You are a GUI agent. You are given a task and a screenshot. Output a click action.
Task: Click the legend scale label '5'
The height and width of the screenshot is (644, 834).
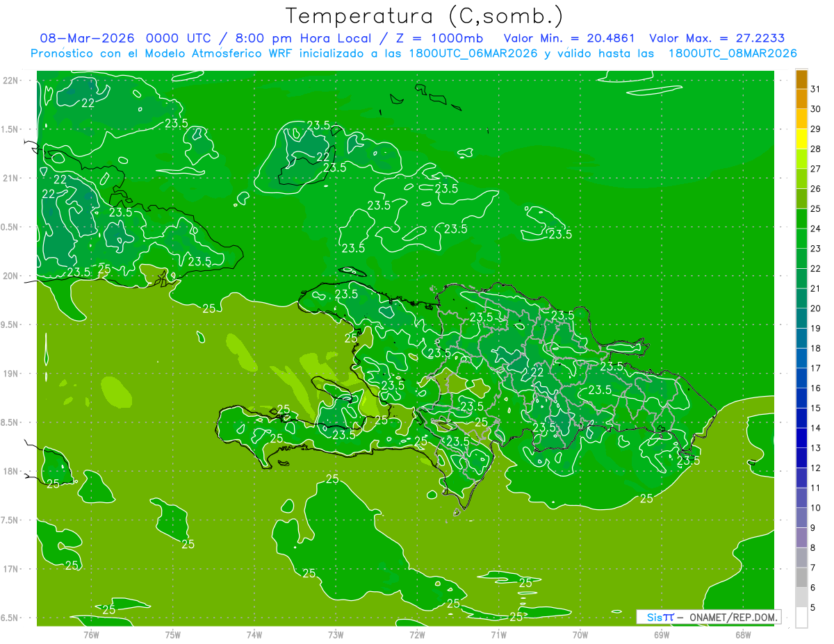pos(812,608)
